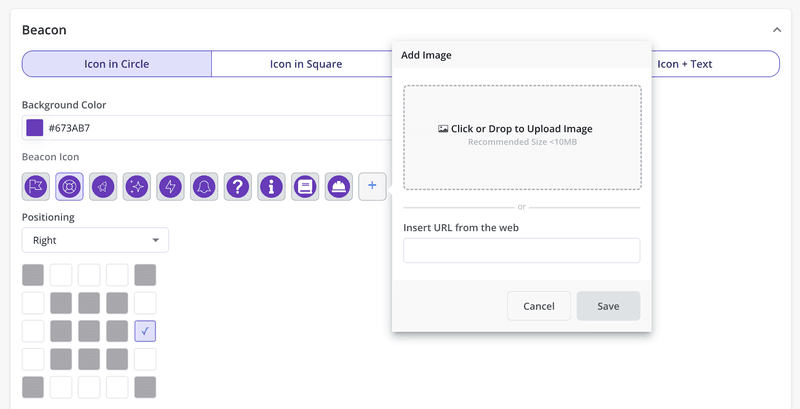Image resolution: width=800 pixels, height=409 pixels.
Task: Open the purple background color swatch
Action: point(35,128)
